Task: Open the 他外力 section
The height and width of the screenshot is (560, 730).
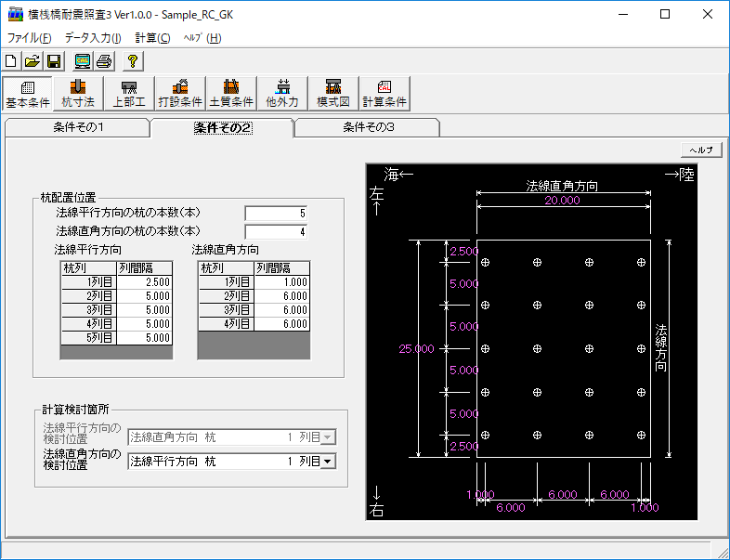Action: (282, 94)
